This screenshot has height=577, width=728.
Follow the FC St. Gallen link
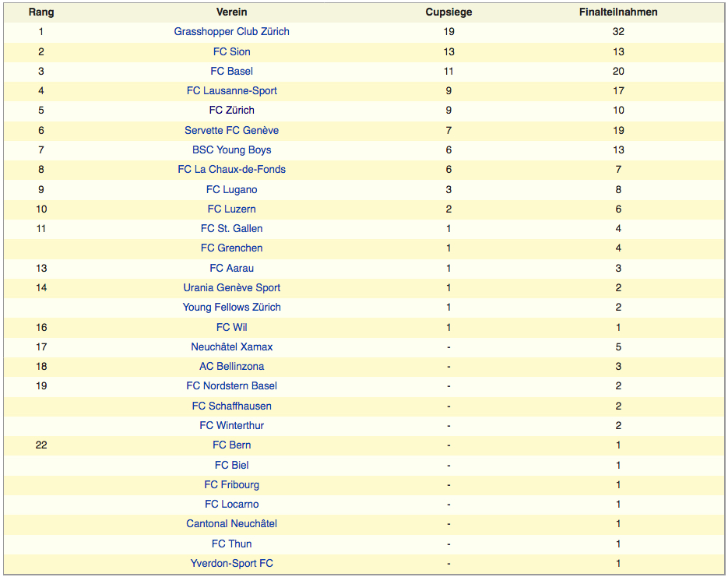(231, 228)
